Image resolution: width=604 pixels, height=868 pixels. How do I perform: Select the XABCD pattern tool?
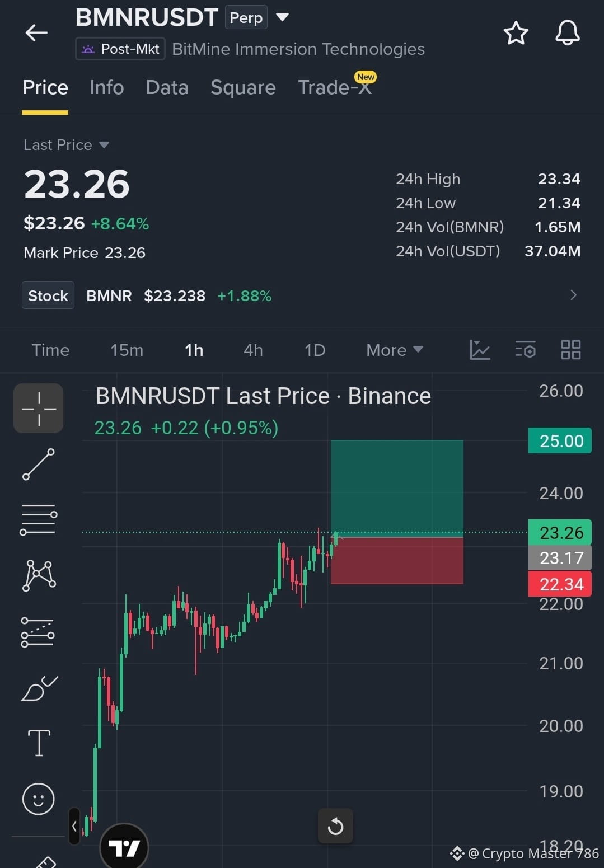click(39, 575)
